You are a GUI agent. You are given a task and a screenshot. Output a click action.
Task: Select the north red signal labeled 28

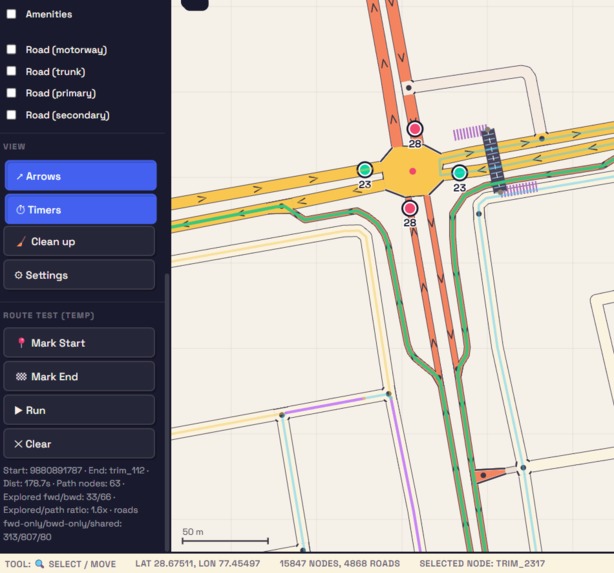(415, 129)
